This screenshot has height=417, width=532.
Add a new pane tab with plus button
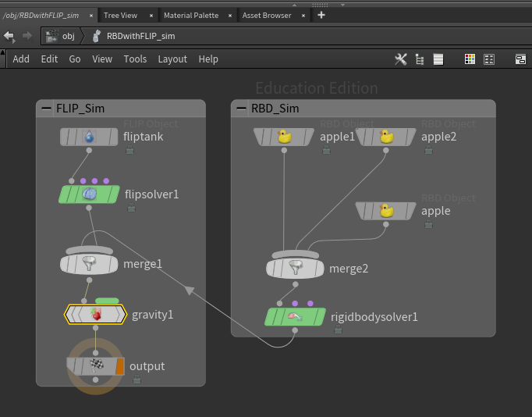coord(321,15)
